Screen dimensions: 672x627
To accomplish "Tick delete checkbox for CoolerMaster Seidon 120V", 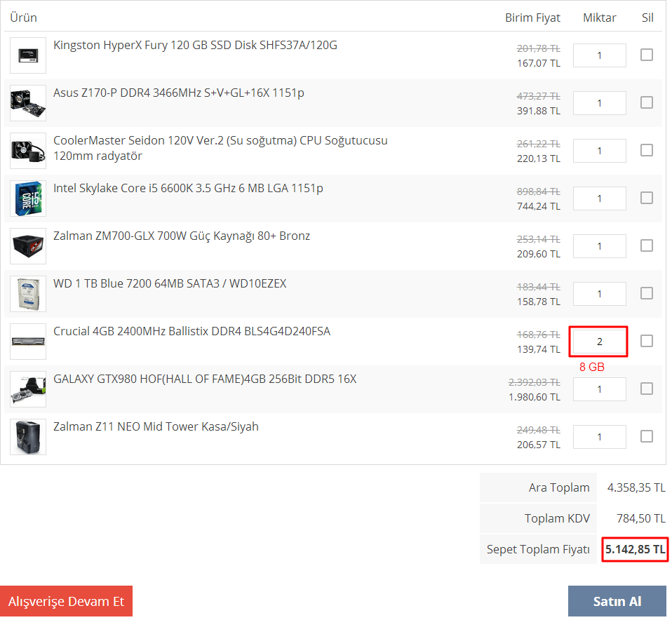I will click(646, 150).
